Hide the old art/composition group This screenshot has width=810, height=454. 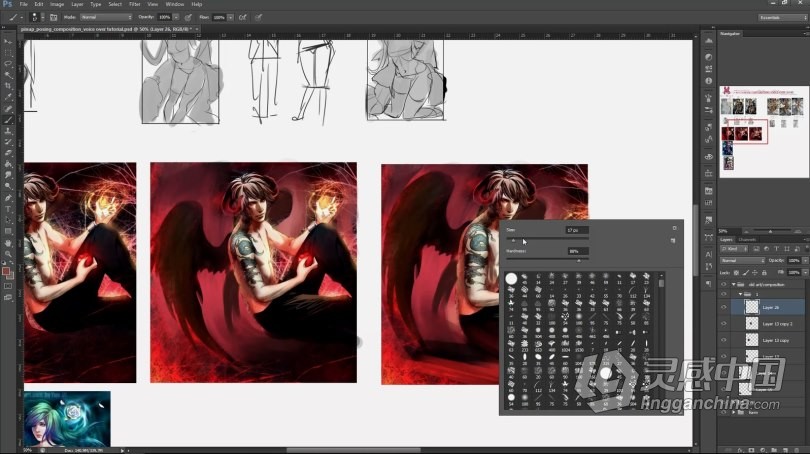(x=724, y=285)
